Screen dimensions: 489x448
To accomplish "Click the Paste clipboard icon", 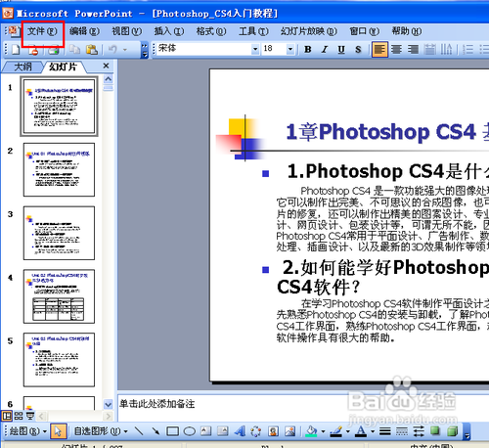I will 92,50.
